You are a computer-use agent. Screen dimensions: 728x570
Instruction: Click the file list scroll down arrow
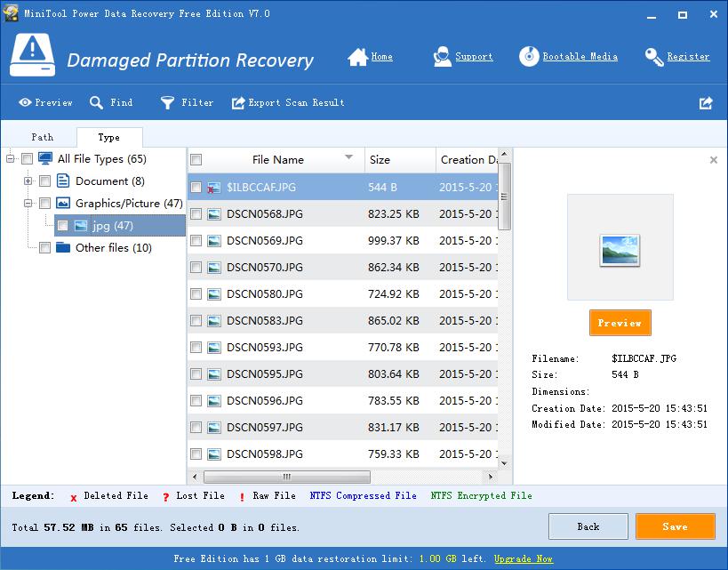pyautogui.click(x=504, y=463)
